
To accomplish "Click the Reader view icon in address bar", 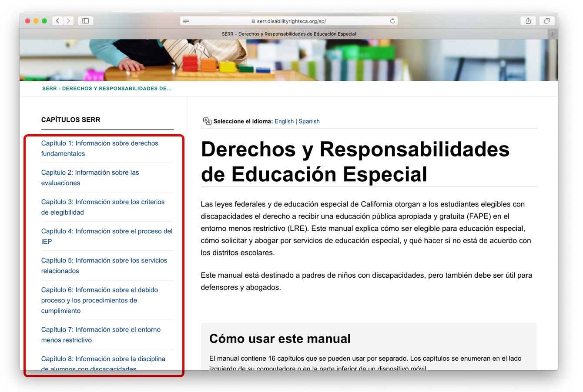I will click(186, 21).
